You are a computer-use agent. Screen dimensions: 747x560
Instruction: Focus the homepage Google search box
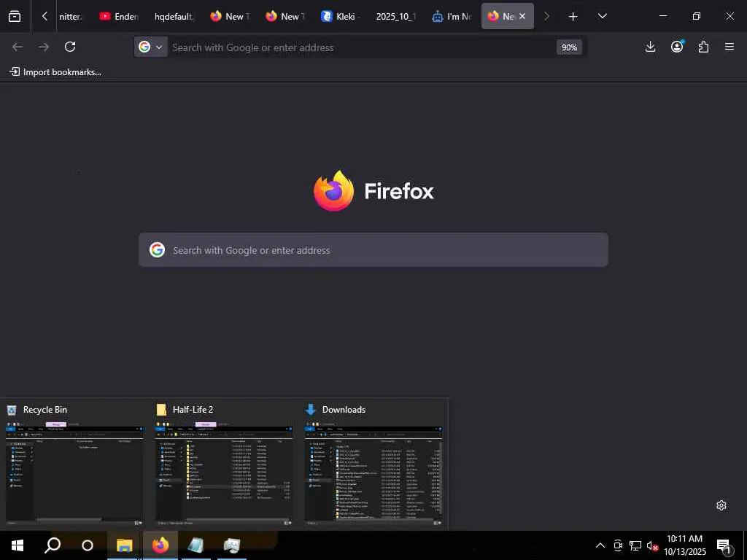373,250
